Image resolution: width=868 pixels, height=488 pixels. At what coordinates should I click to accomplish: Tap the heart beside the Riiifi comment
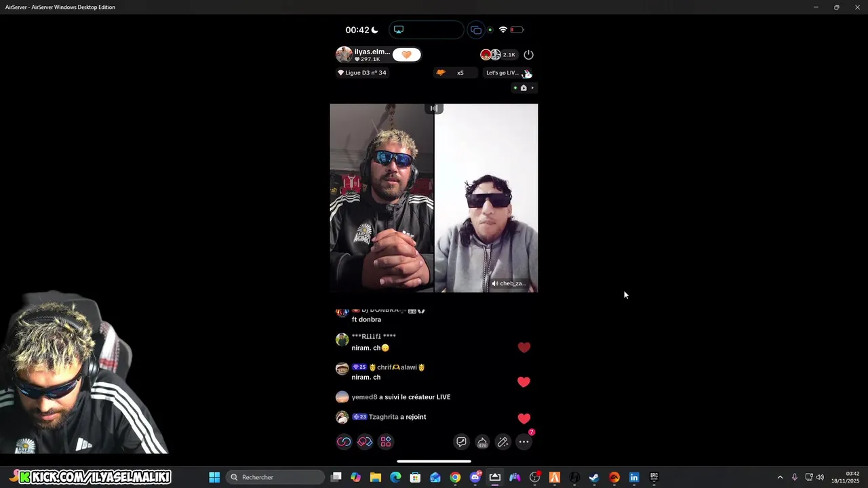click(x=524, y=348)
